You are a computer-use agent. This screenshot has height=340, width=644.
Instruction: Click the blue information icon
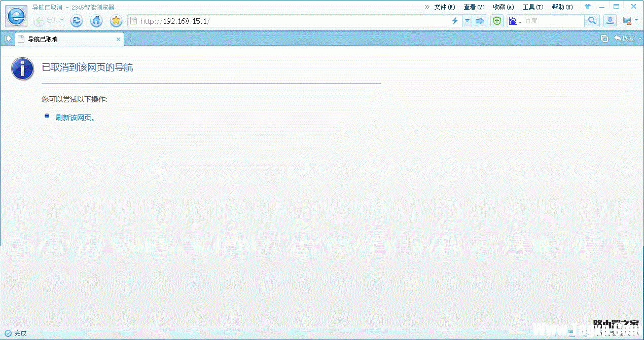tap(22, 68)
